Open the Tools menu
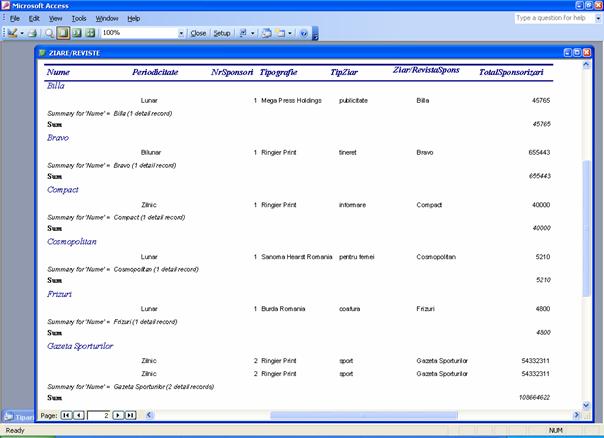The width and height of the screenshot is (604, 438). pyautogui.click(x=79, y=18)
